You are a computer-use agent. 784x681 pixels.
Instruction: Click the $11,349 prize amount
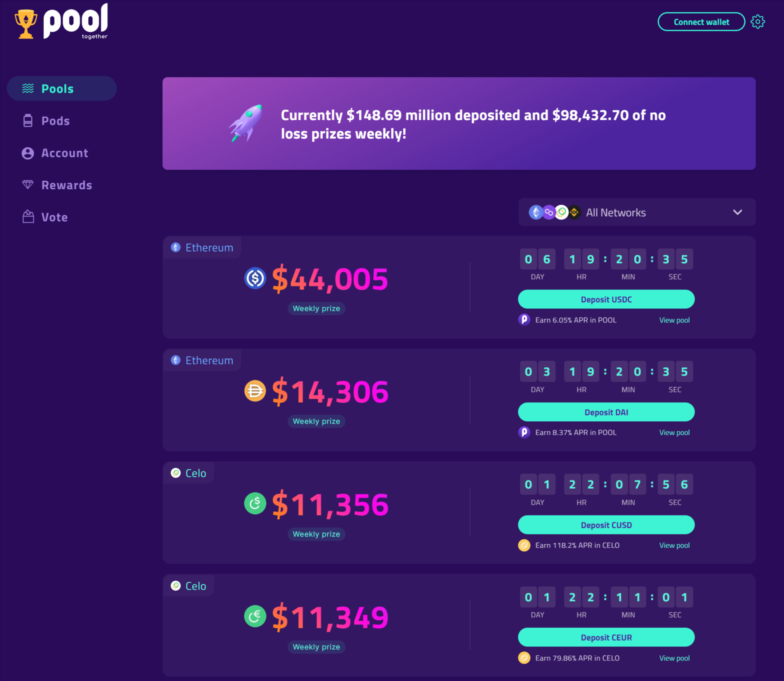pyautogui.click(x=330, y=617)
